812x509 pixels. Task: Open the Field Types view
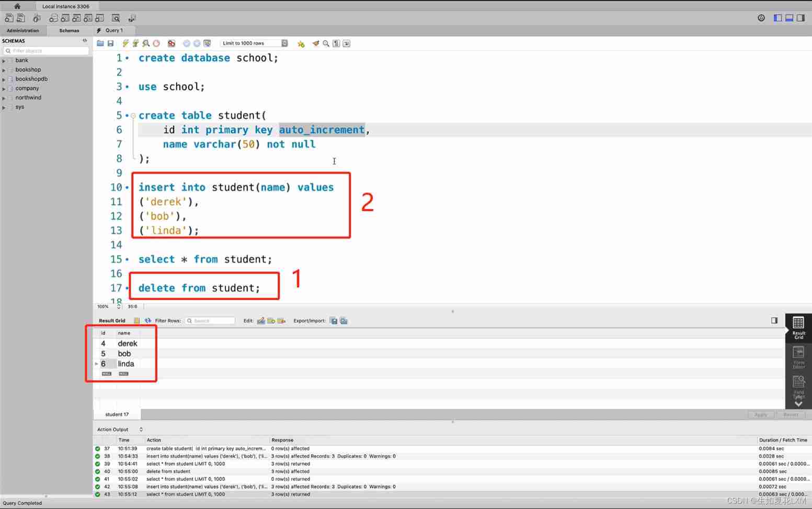[798, 387]
